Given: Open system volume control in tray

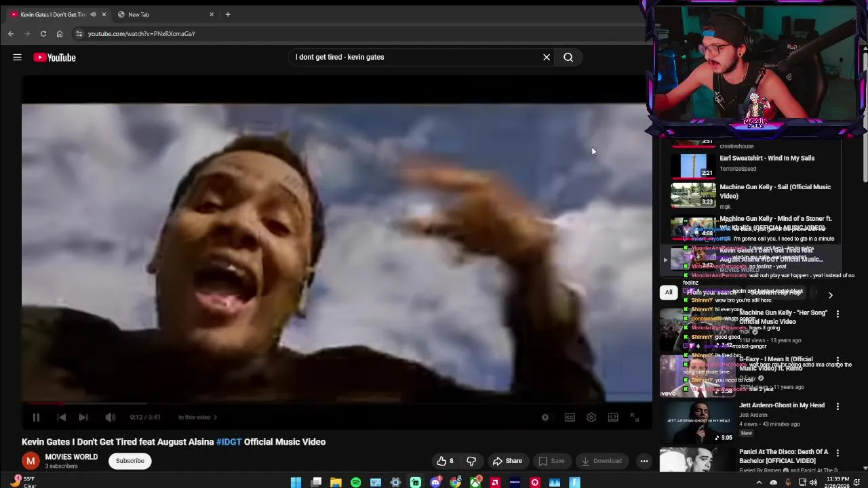Looking at the screenshot, I should [x=814, y=483].
